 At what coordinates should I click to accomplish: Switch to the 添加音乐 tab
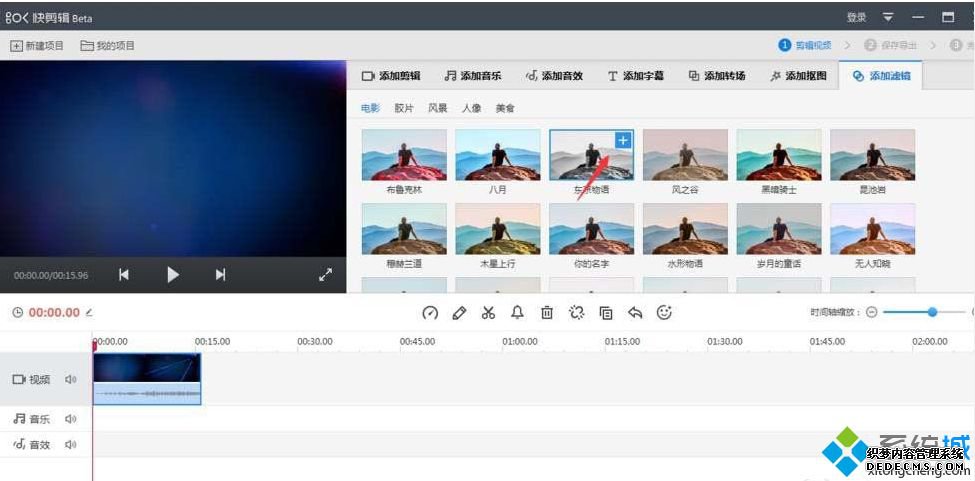click(x=473, y=76)
